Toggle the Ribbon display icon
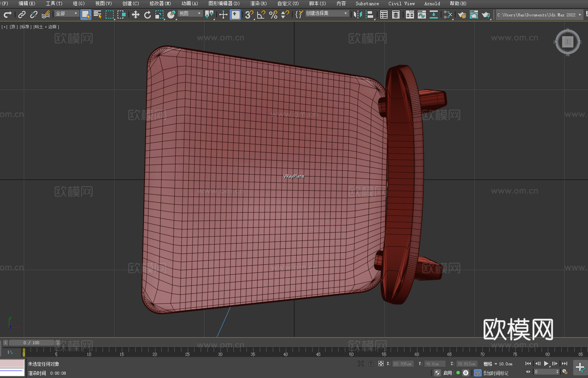The image size is (588, 378). click(410, 14)
